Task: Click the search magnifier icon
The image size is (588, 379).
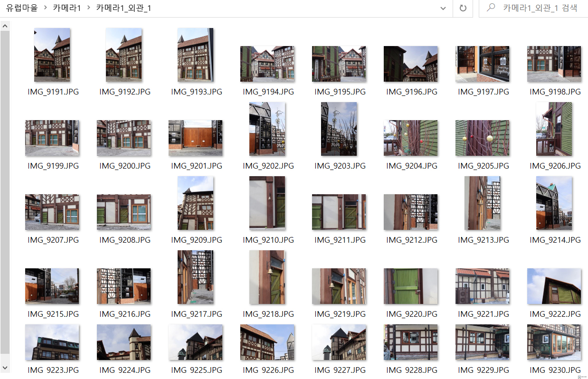Action: click(x=491, y=8)
